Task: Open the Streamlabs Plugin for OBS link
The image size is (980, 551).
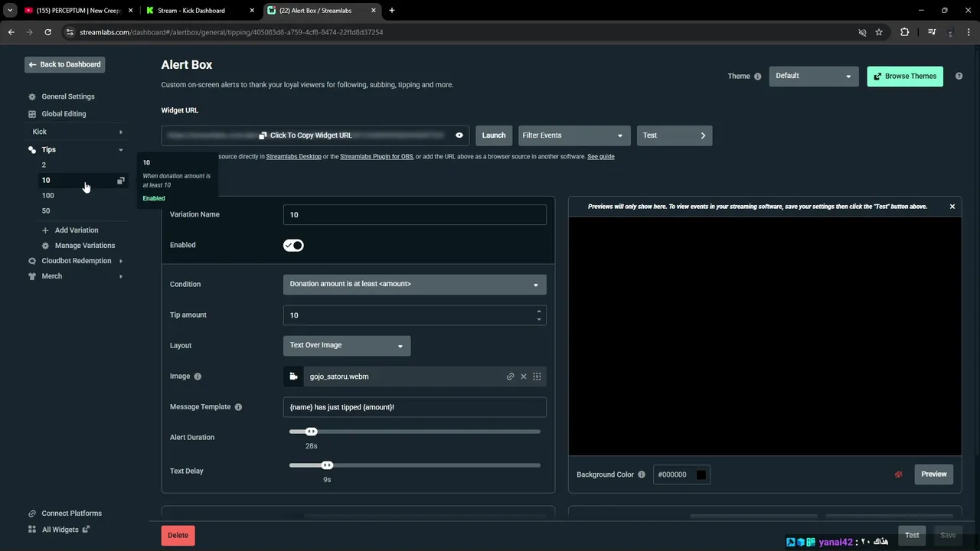Action: click(x=376, y=157)
